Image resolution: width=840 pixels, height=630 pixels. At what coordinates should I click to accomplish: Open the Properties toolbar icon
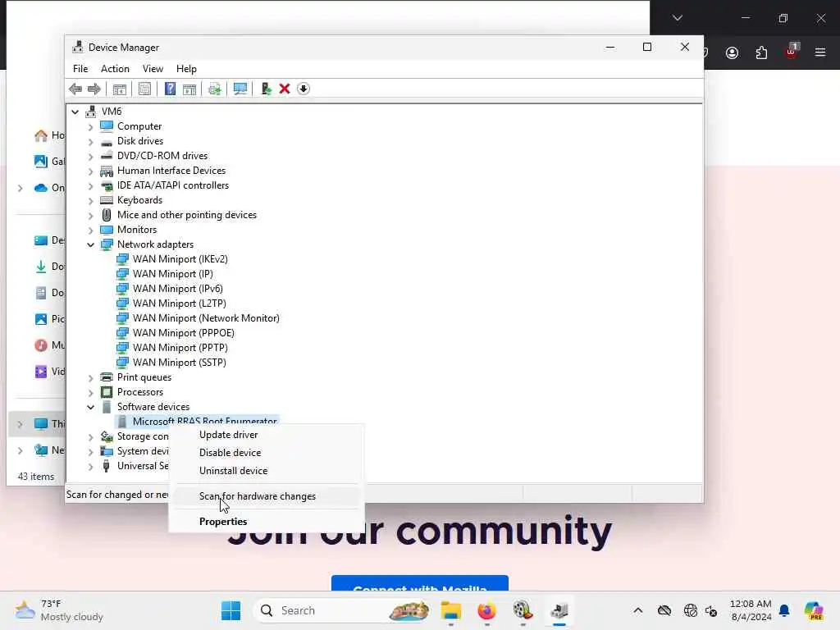point(144,89)
